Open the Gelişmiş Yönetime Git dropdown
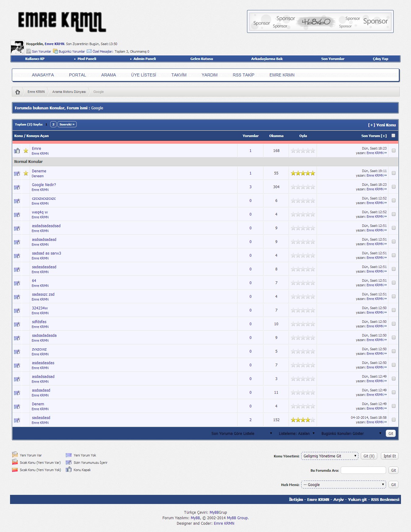This screenshot has width=411, height=532. [330, 456]
